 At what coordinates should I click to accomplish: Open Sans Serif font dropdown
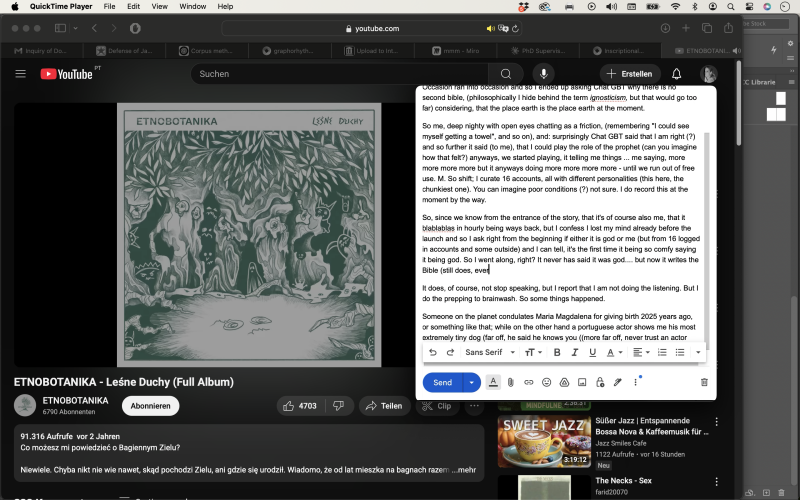point(490,352)
